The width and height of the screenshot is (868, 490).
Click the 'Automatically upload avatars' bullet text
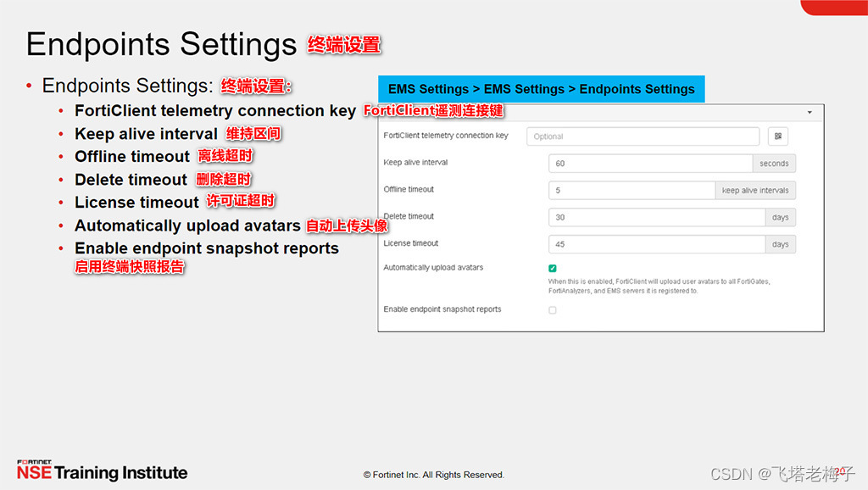click(187, 226)
